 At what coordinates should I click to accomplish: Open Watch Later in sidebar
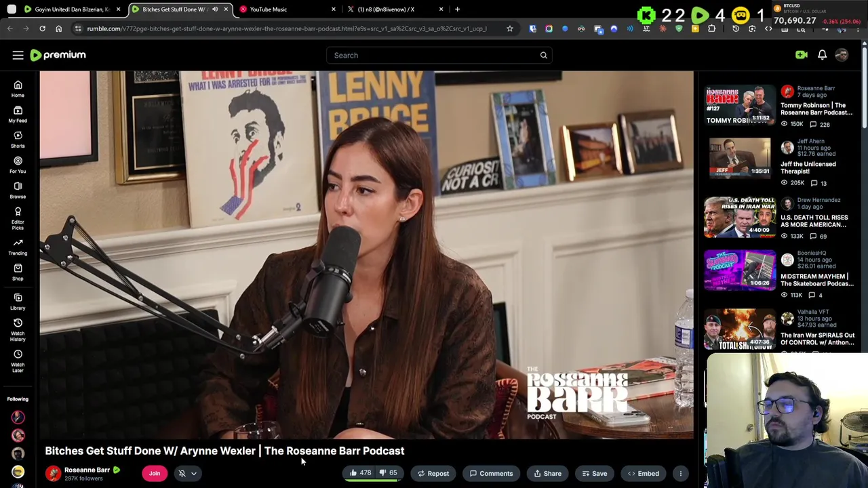18,361
